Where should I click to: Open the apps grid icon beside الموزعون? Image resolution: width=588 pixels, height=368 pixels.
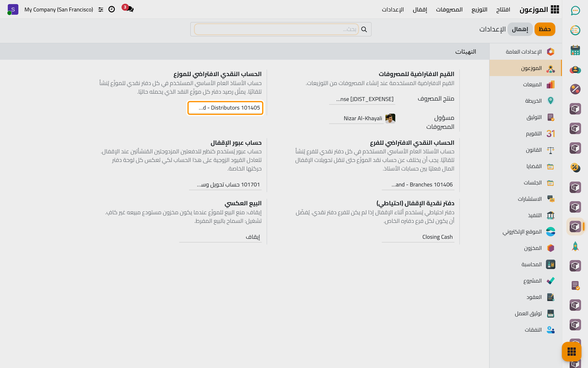click(555, 10)
